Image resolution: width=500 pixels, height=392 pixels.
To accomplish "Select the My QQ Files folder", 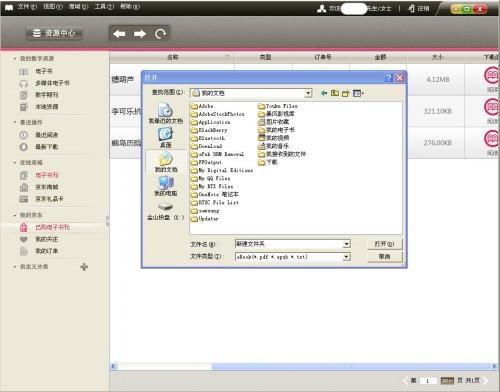I will (211, 178).
